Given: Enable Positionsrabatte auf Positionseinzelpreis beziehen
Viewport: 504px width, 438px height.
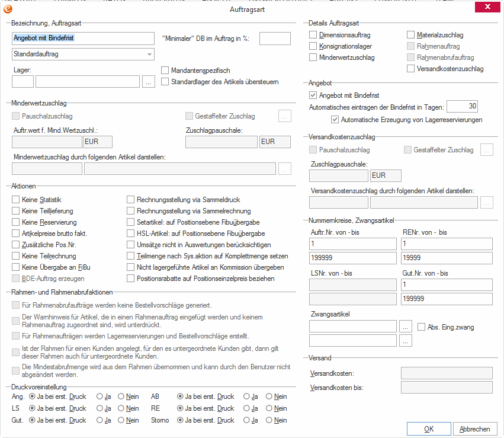Looking at the screenshot, I should coord(130,279).
